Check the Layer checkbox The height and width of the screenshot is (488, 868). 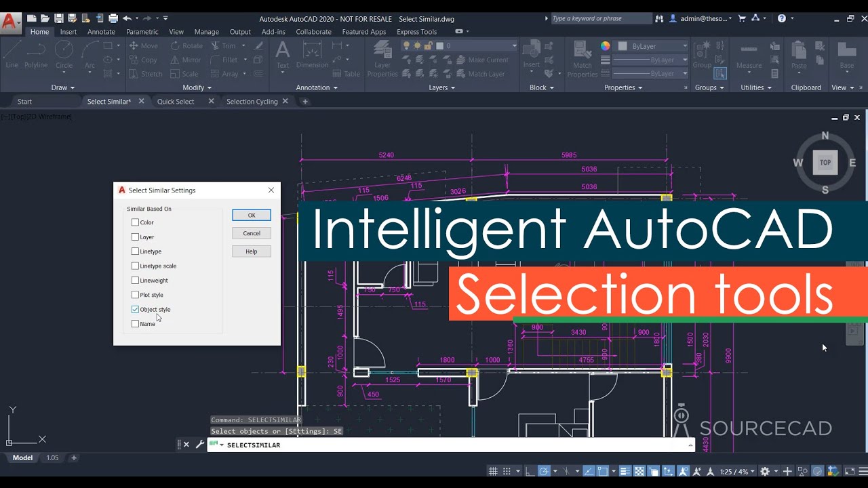point(135,237)
